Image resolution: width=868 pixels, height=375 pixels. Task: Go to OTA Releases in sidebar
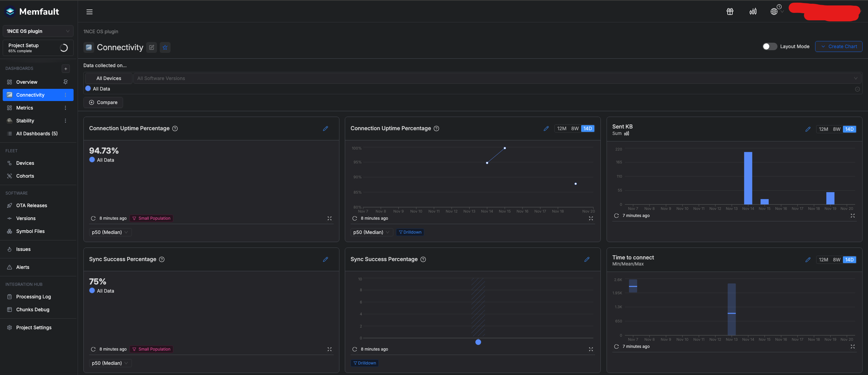pyautogui.click(x=32, y=205)
